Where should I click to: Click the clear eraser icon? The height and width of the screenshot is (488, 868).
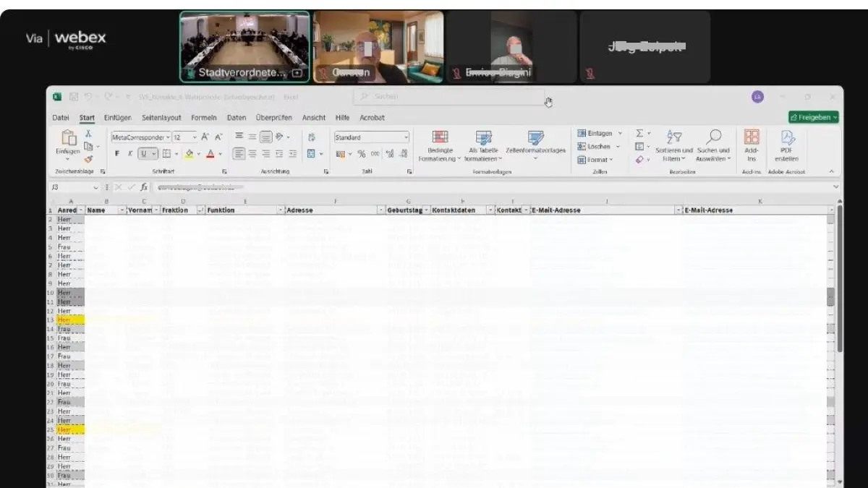click(x=639, y=159)
